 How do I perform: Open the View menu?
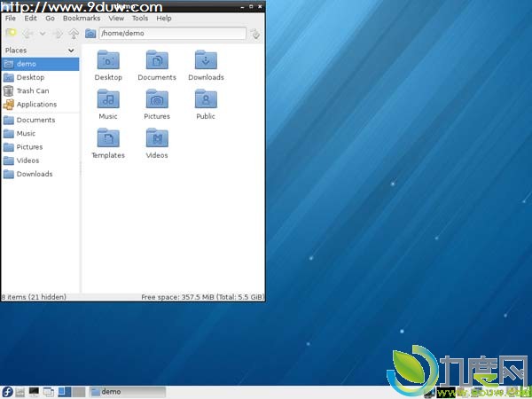click(116, 18)
